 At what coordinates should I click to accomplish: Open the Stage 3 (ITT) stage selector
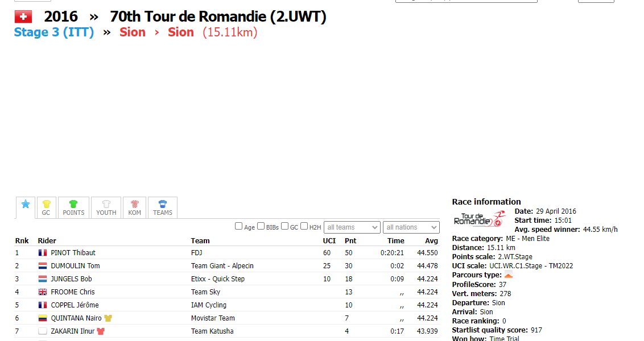53,32
